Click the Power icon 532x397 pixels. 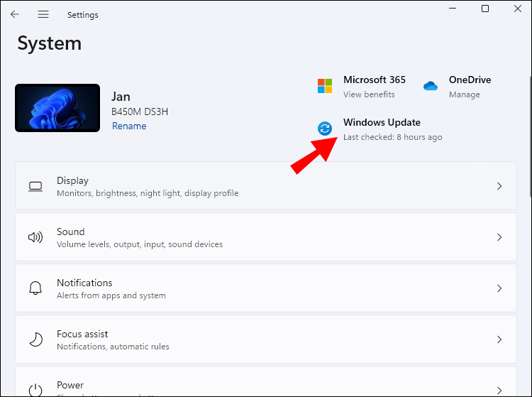click(x=35, y=390)
